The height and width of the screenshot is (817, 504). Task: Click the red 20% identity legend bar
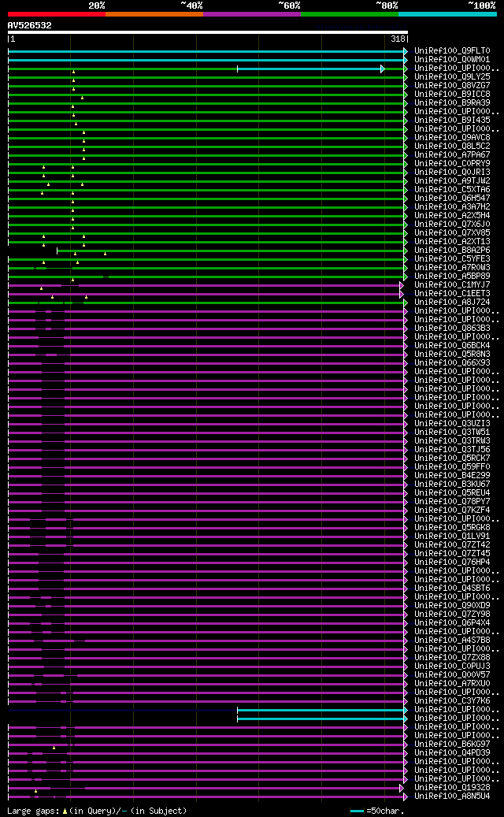click(56, 14)
